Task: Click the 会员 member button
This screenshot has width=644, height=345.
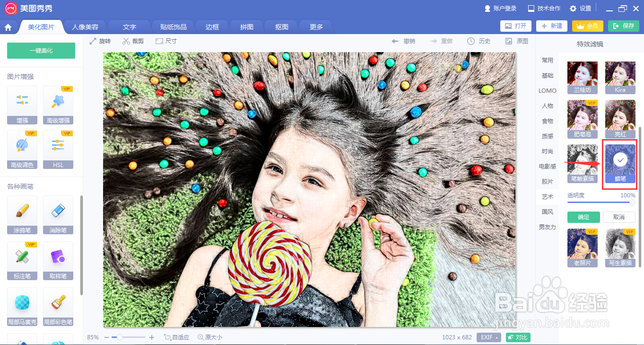Action: (588, 26)
